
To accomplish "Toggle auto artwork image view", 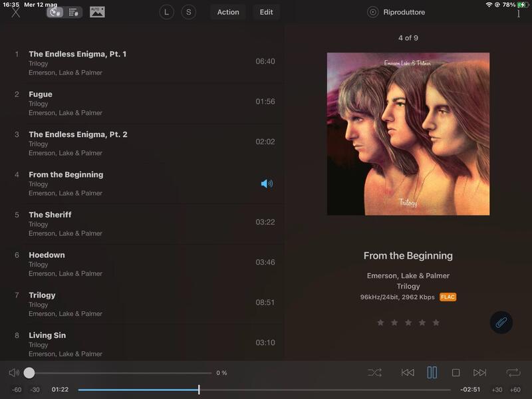I will click(x=97, y=12).
